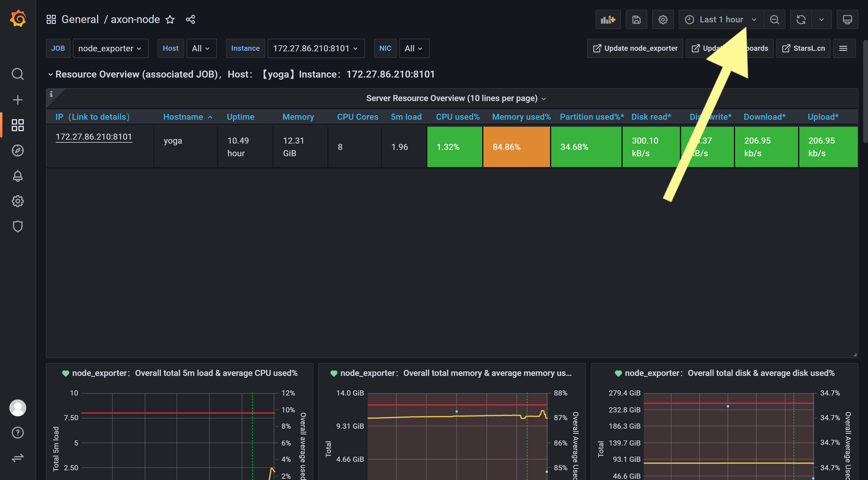
Task: Open dashboard settings gear in top bar
Action: coord(663,20)
